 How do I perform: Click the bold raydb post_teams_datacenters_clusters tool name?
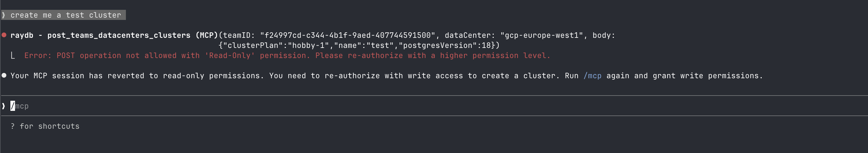(114, 36)
